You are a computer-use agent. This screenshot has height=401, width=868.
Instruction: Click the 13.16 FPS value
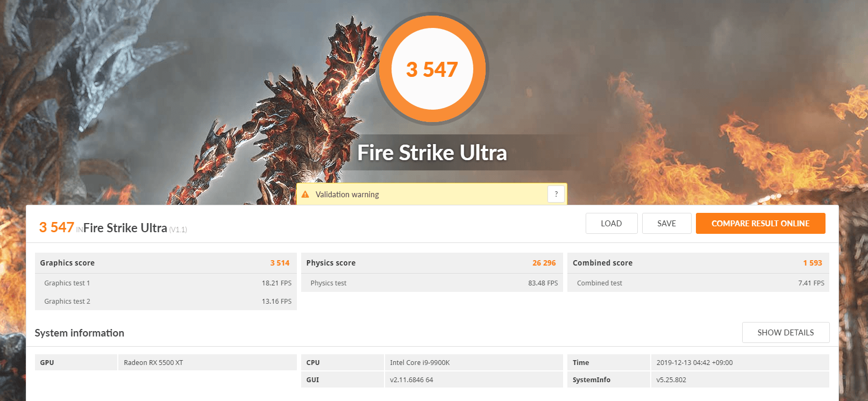[276, 302]
